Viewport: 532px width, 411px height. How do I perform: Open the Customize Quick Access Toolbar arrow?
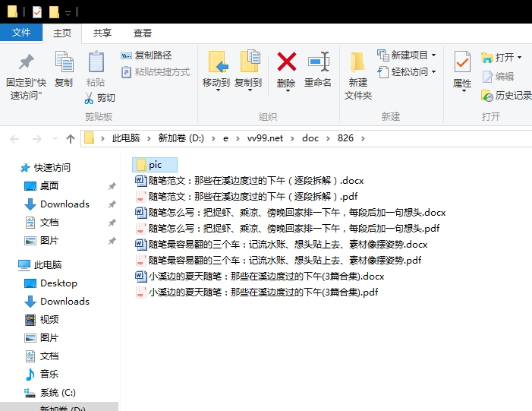[x=68, y=13]
